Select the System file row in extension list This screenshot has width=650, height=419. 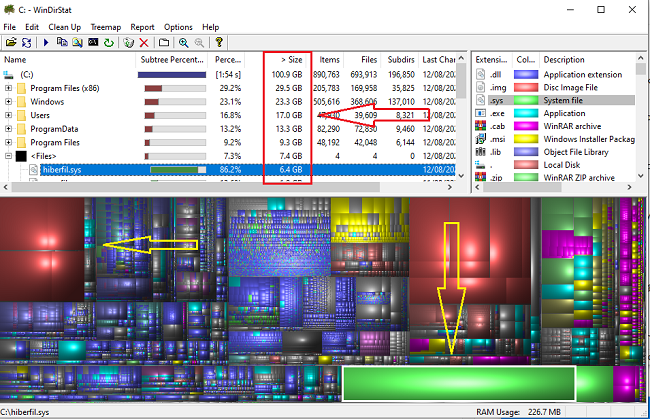click(x=555, y=100)
